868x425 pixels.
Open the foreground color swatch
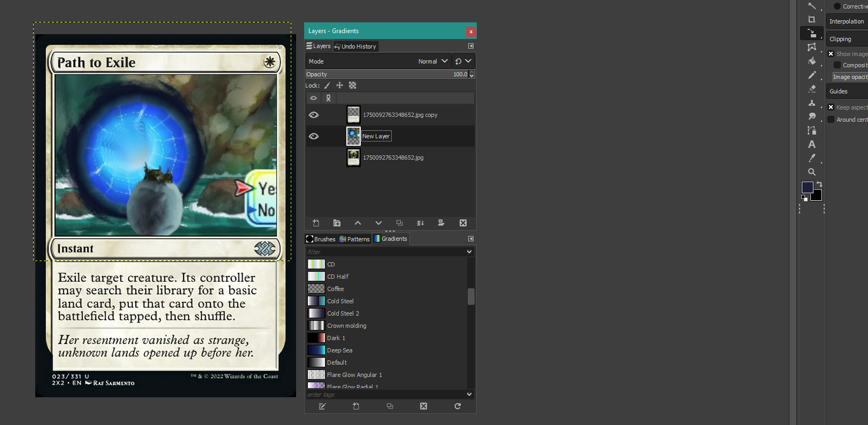[807, 187]
